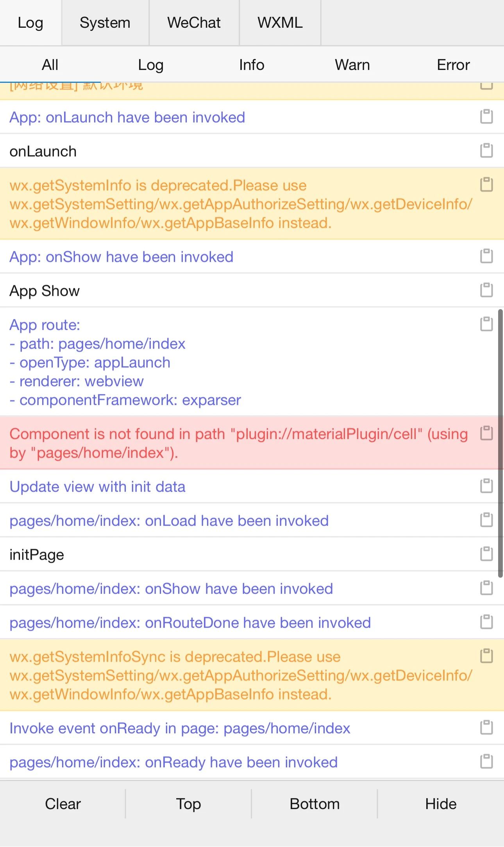The height and width of the screenshot is (847, 504).
Task: Copy the 'App Show' log entry
Action: [486, 290]
